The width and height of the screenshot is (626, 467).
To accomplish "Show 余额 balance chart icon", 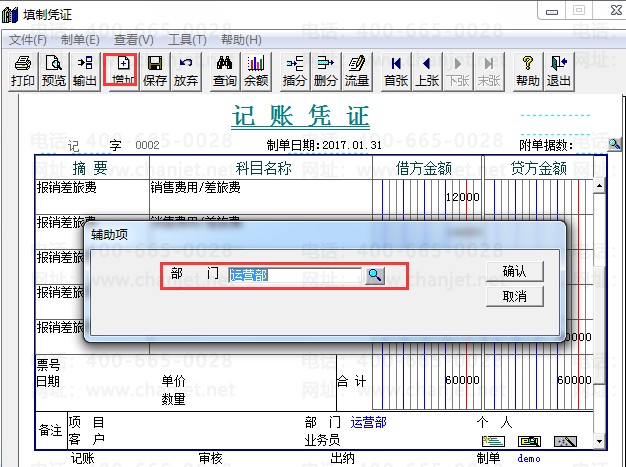I will (x=256, y=71).
